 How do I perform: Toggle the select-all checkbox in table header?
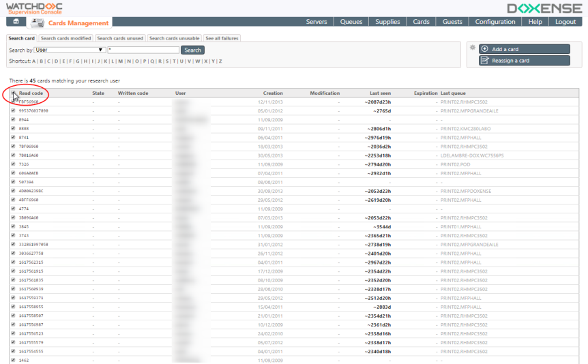pyautogui.click(x=13, y=93)
